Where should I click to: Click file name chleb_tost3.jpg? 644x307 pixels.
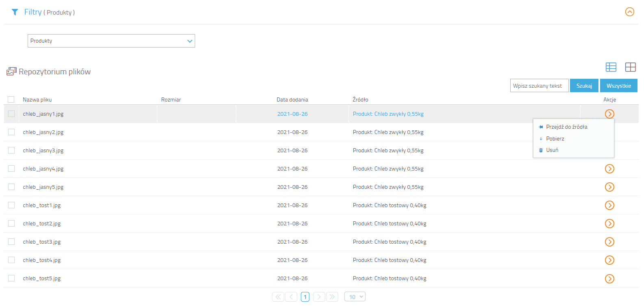pyautogui.click(x=42, y=242)
